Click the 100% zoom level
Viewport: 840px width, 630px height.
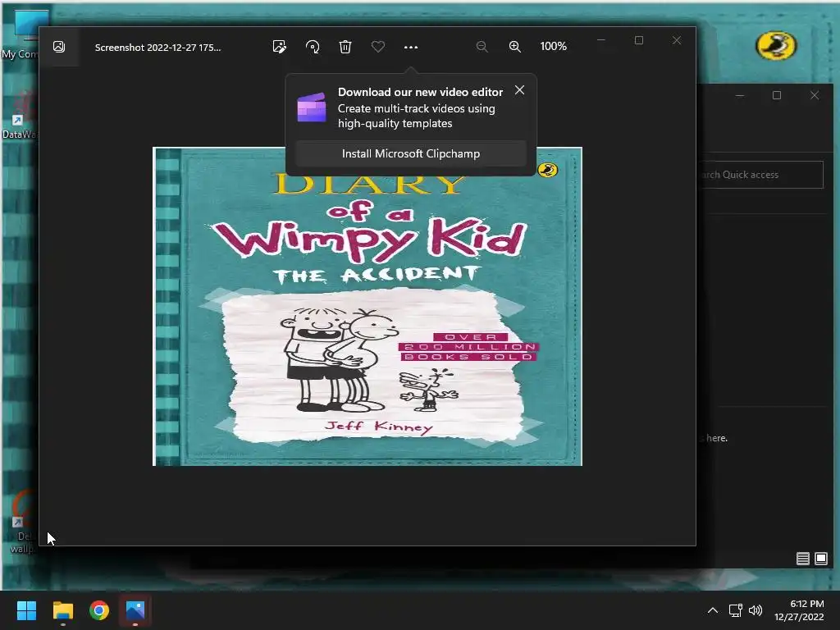(553, 47)
